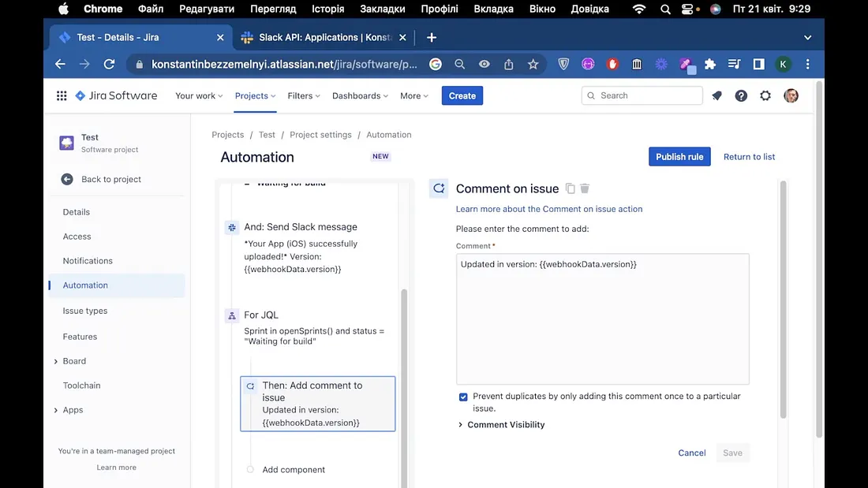Delete the Comment on issue component via trash icon

(585, 188)
